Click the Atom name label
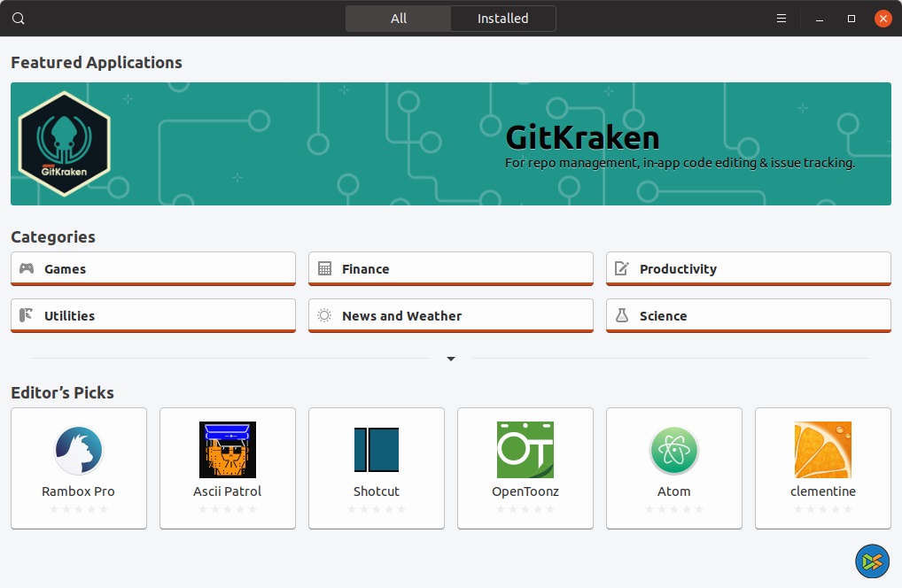The height and width of the screenshot is (588, 902). 673,491
